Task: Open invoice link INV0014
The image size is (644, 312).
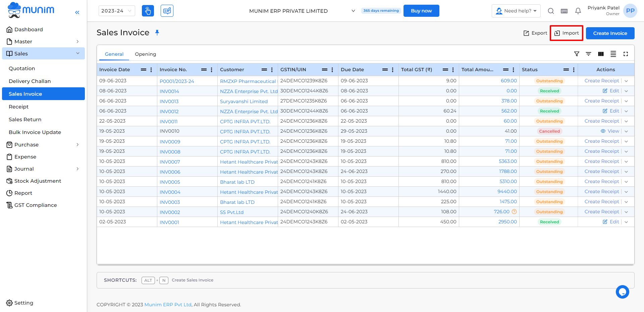Action: click(169, 91)
